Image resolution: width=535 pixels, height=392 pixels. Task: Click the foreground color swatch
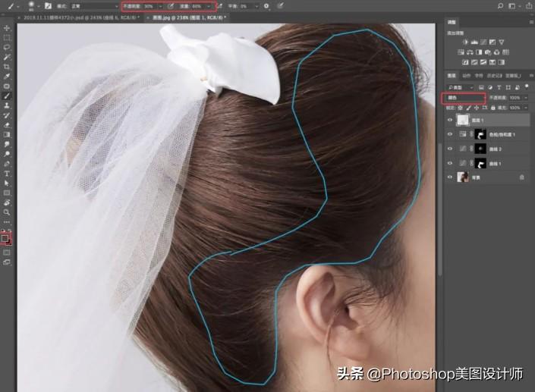click(x=5, y=237)
